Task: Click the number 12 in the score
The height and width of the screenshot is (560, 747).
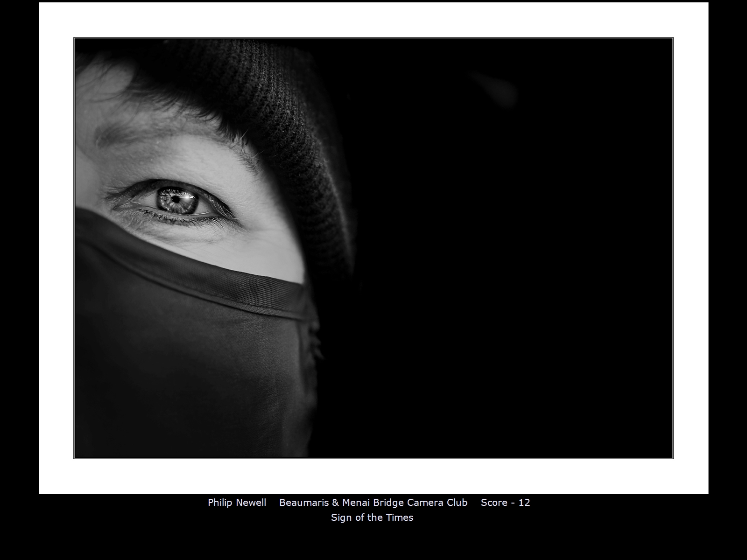Action: click(524, 503)
